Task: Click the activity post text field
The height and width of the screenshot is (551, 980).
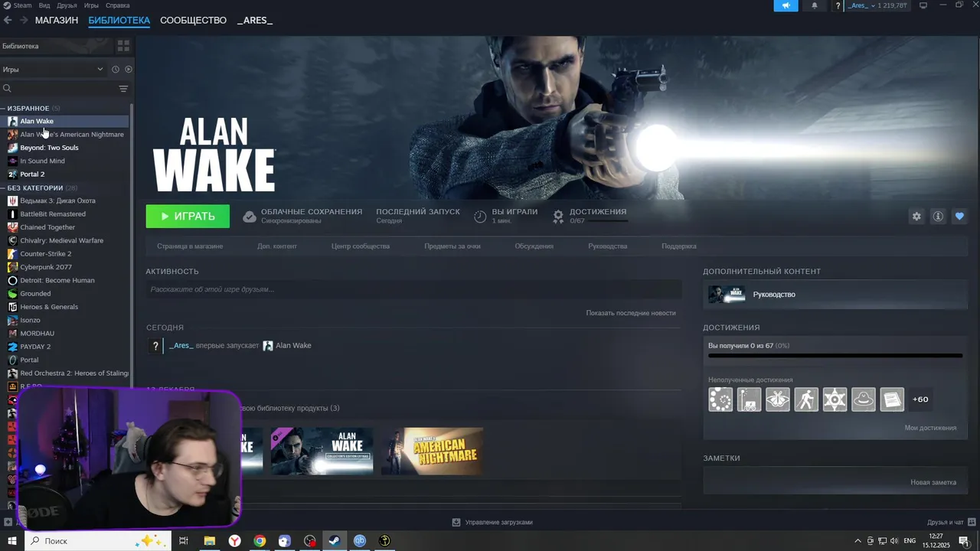Action: click(x=413, y=289)
